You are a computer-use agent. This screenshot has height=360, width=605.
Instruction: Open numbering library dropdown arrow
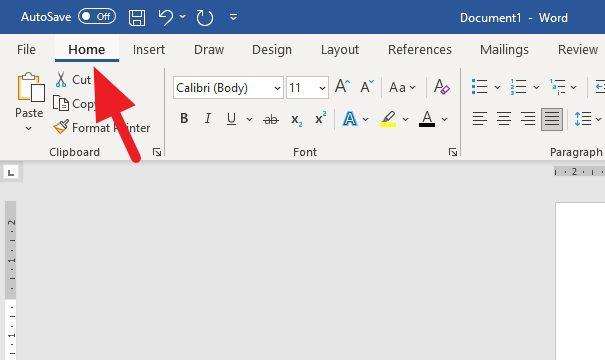click(536, 88)
